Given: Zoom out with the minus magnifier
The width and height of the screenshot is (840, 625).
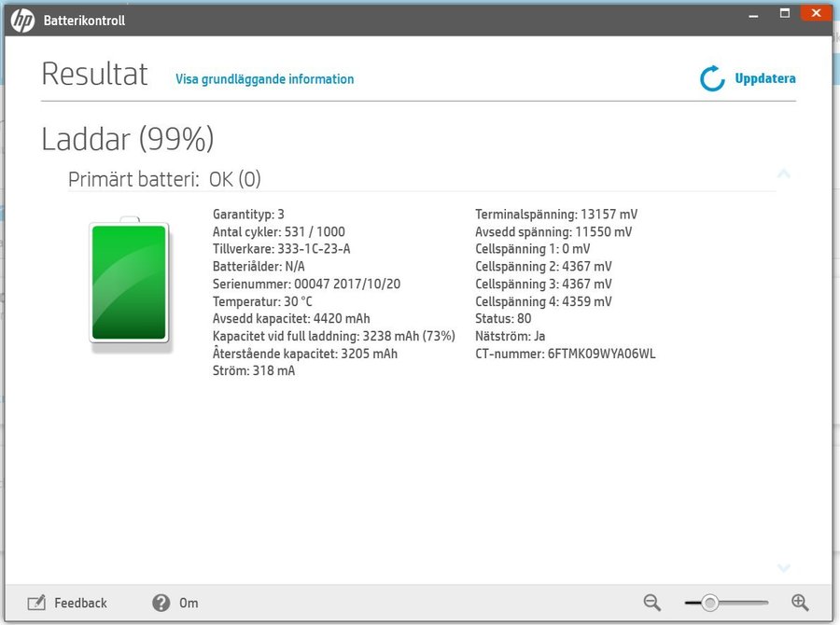Looking at the screenshot, I should [x=651, y=603].
